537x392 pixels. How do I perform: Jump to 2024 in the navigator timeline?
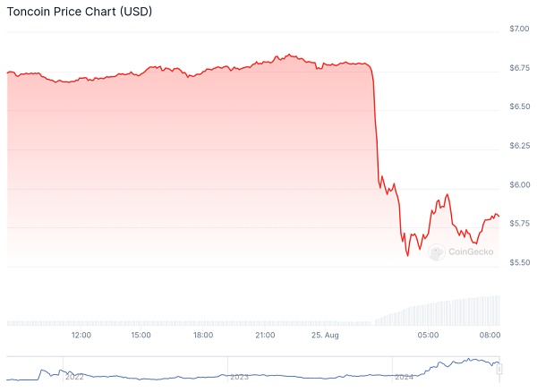pyautogui.click(x=404, y=378)
